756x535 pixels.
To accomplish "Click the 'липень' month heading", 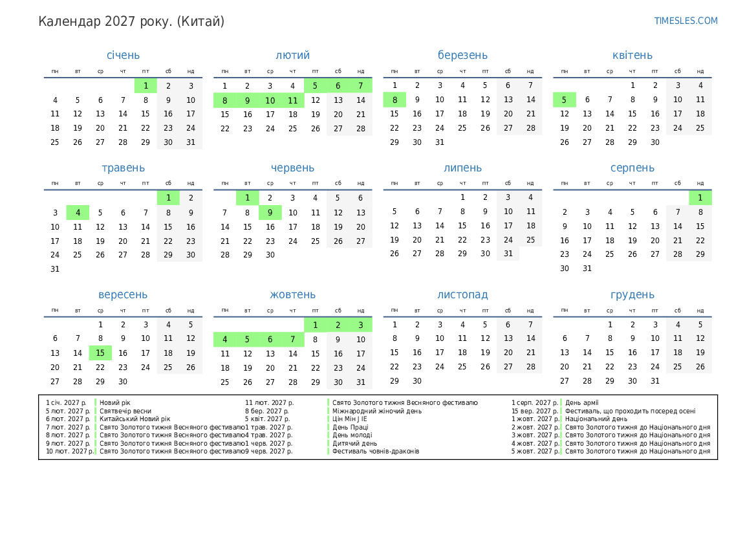I will click(x=462, y=168).
